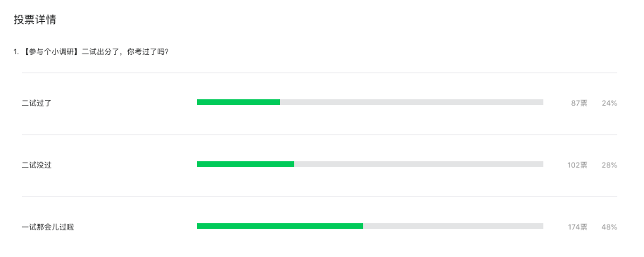
Task: Click gray unfilled bar of 二试过了
Action: [412, 102]
